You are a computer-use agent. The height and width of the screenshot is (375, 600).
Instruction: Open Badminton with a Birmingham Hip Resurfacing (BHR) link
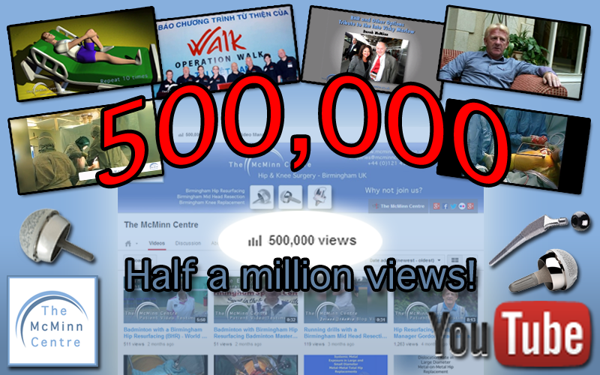click(165, 333)
